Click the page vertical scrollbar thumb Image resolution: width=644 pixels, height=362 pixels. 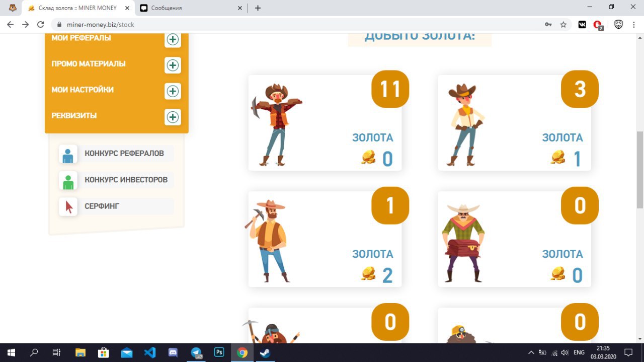pos(640,169)
